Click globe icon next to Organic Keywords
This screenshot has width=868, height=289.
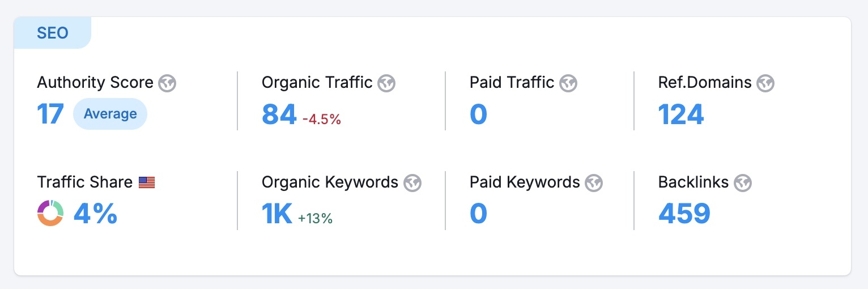(412, 182)
